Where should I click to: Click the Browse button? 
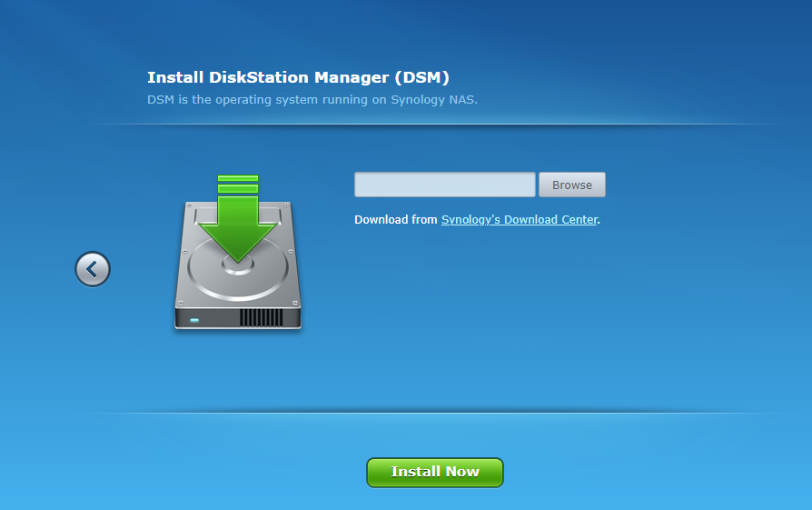pos(571,185)
